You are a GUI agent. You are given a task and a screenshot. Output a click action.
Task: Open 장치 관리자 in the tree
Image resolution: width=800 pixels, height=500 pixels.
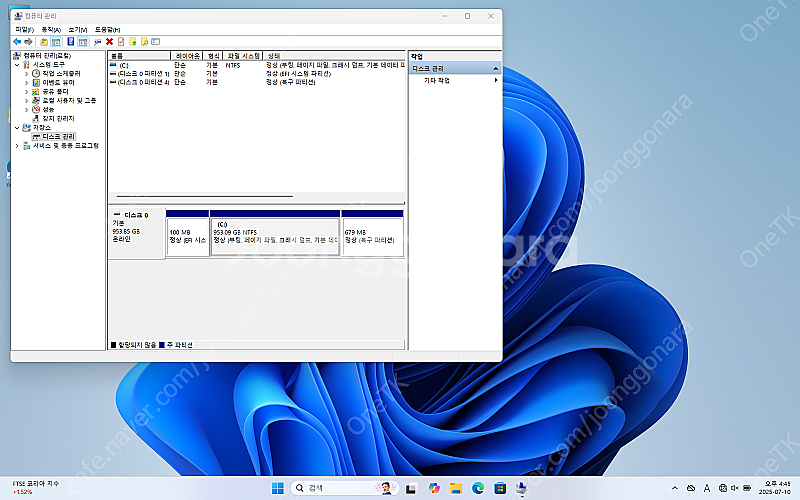[58, 118]
